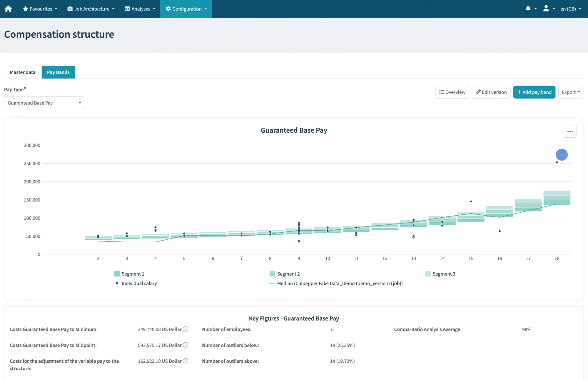This screenshot has height=380, width=588.
Task: Click the '14 (19.72%)' outliers above value
Action: 342,361
